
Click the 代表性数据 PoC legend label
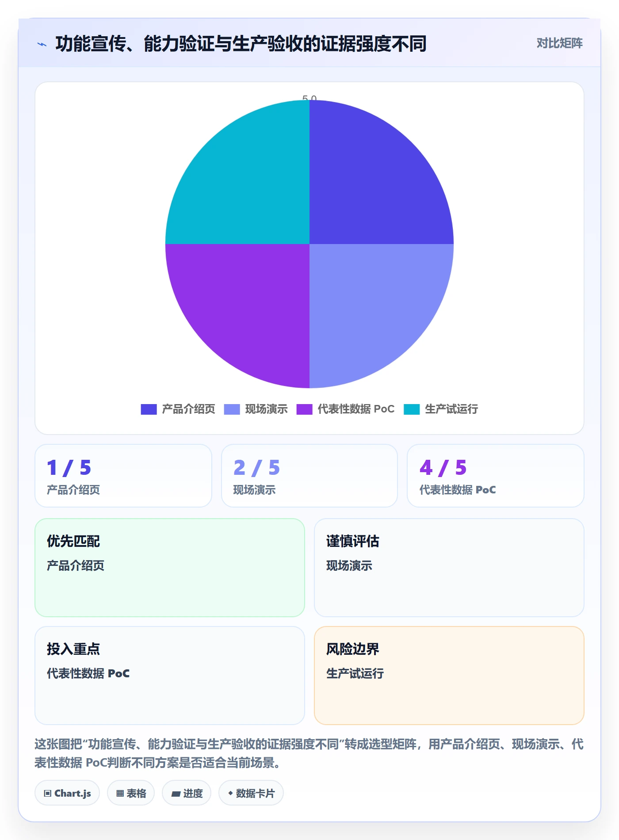tap(356, 409)
